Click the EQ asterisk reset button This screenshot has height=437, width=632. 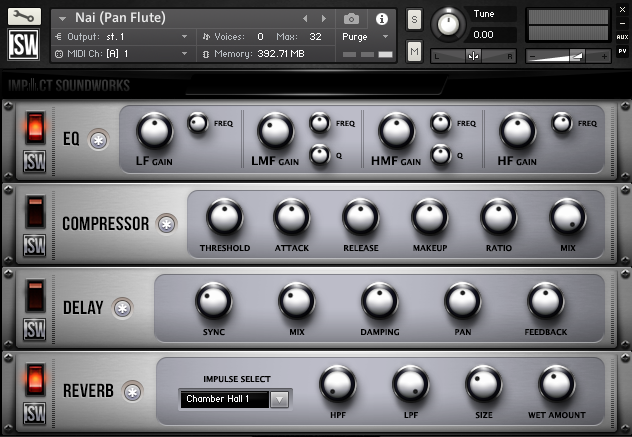click(98, 140)
